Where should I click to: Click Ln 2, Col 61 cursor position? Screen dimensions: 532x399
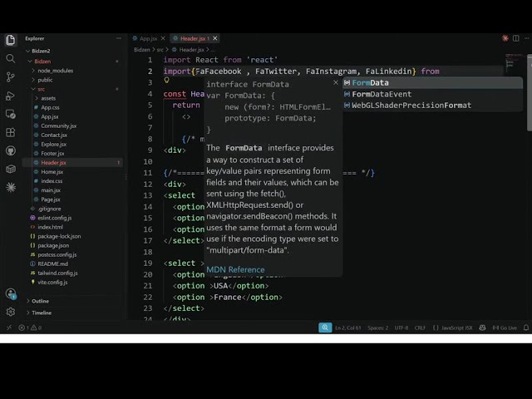pyautogui.click(x=348, y=328)
